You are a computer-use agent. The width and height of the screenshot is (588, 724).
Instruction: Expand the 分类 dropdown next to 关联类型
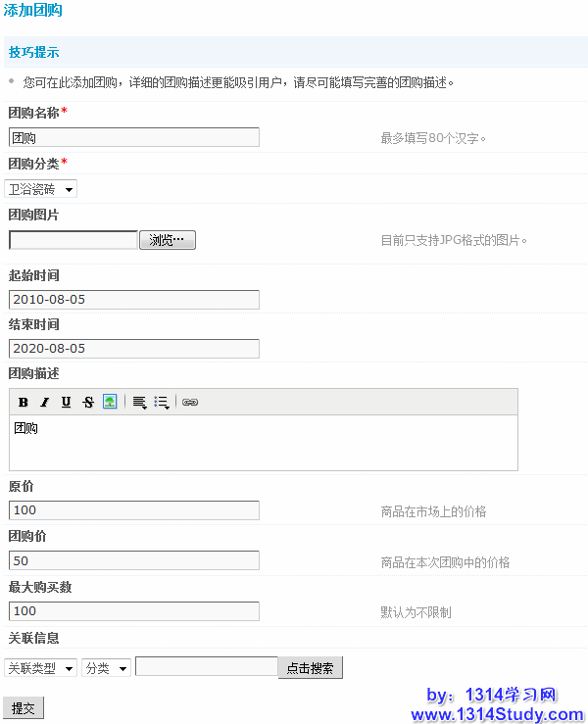pyautogui.click(x=107, y=668)
